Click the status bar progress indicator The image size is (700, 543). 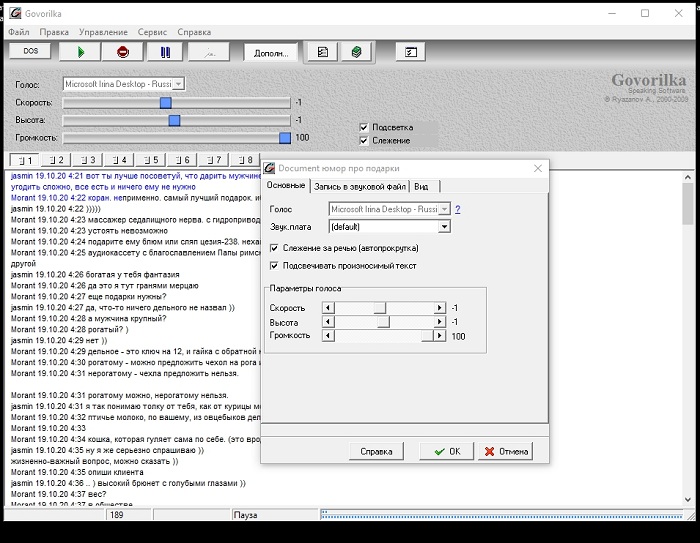pyautogui.click(x=502, y=515)
